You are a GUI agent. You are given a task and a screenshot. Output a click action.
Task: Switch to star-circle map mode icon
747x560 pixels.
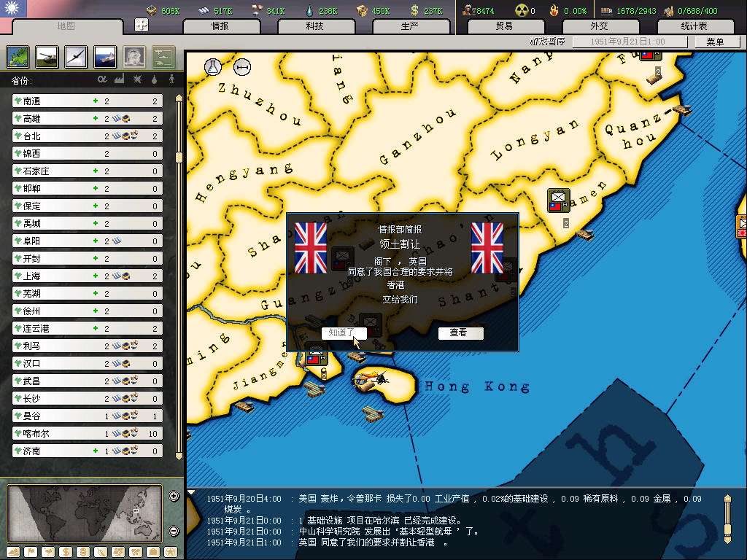coord(171,553)
